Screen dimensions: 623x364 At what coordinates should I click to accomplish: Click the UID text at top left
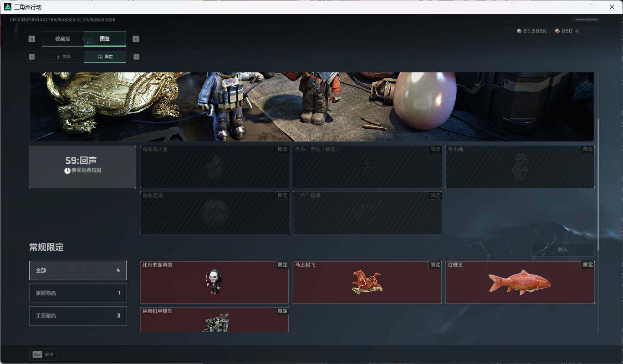62,20
